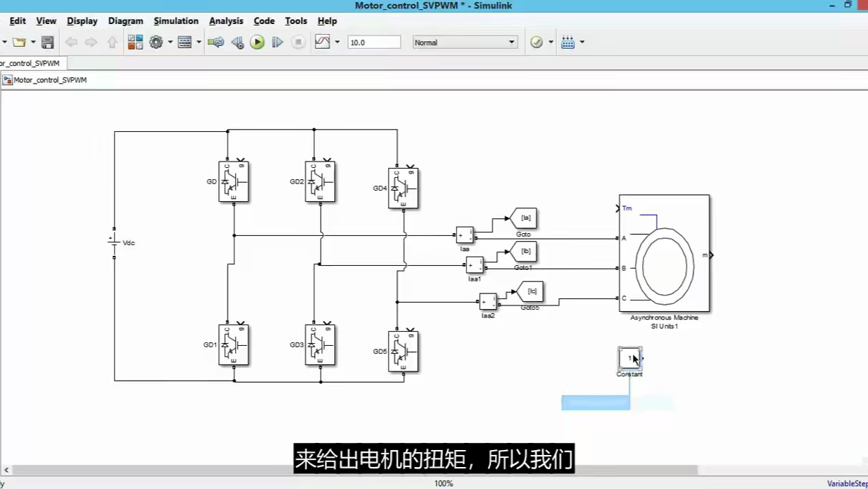
Task: Click the Build Model icon
Action: 568,42
